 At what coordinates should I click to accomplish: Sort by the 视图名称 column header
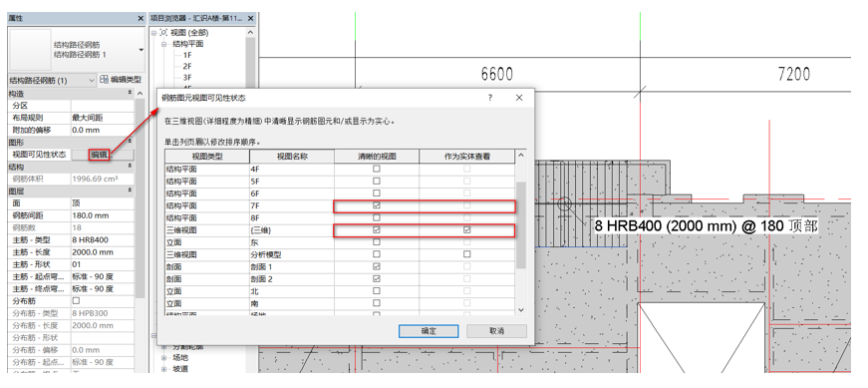[292, 157]
